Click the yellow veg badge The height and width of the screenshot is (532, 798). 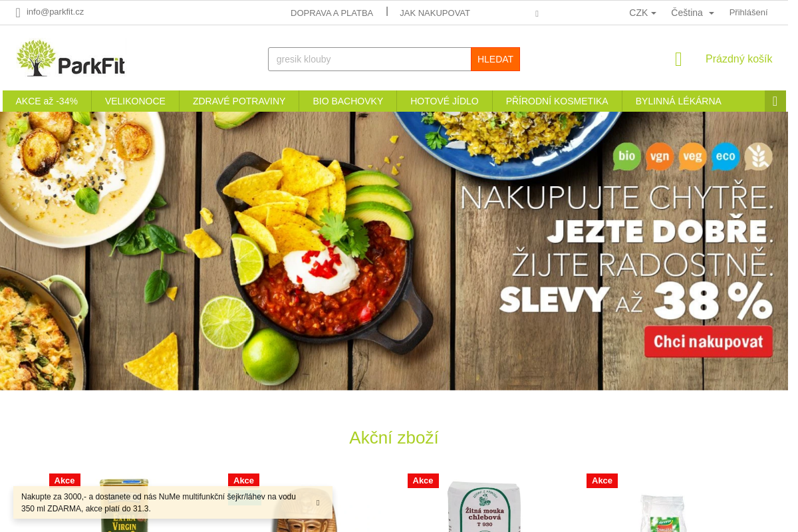click(692, 156)
